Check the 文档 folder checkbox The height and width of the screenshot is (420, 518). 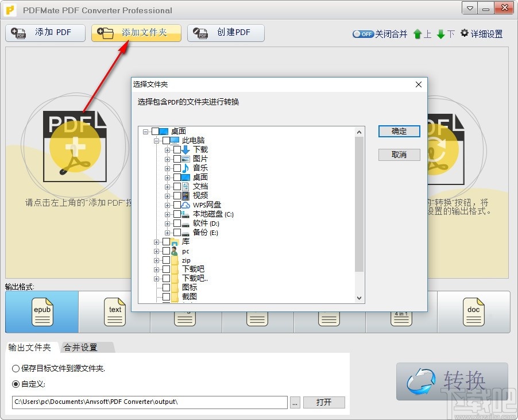tap(177, 186)
